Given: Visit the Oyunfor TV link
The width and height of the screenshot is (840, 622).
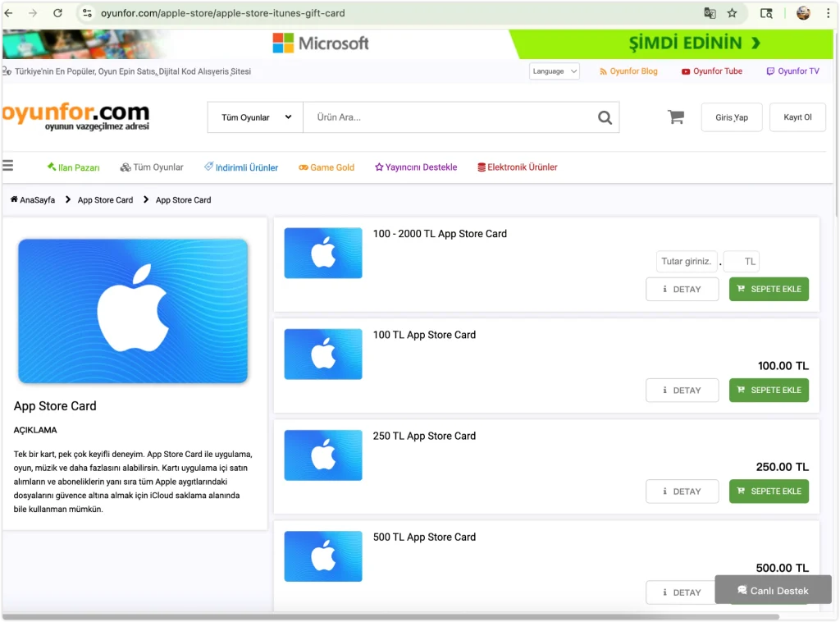Looking at the screenshot, I should [793, 71].
